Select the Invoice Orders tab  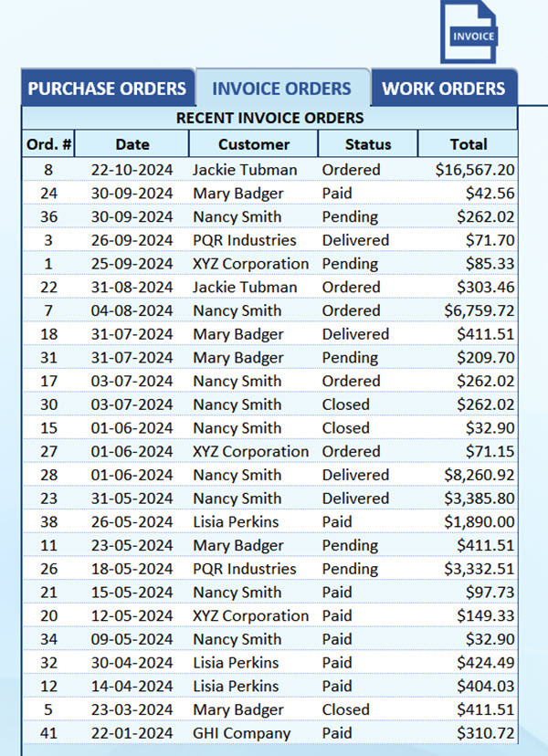[281, 89]
